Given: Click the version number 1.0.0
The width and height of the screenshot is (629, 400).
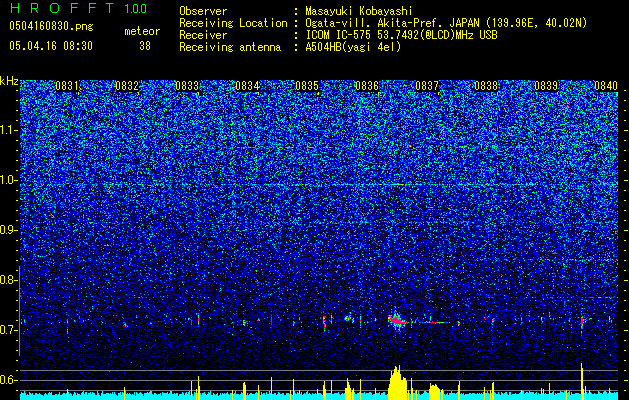Looking at the screenshot, I should 136,9.
